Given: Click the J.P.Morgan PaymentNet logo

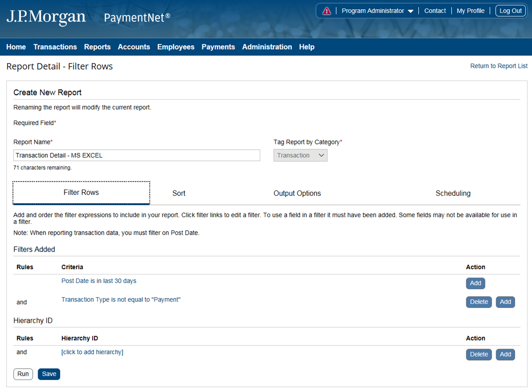Looking at the screenshot, I should click(x=88, y=17).
